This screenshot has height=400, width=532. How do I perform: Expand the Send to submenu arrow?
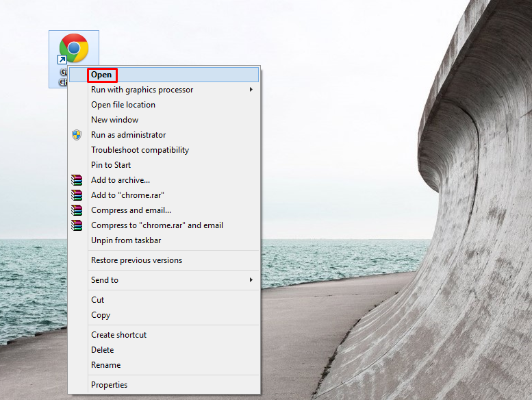(251, 280)
